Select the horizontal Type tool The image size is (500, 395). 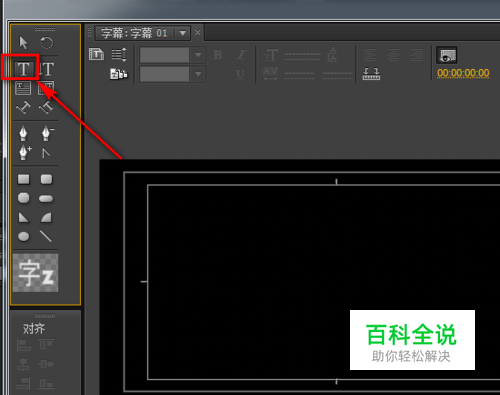[23, 69]
